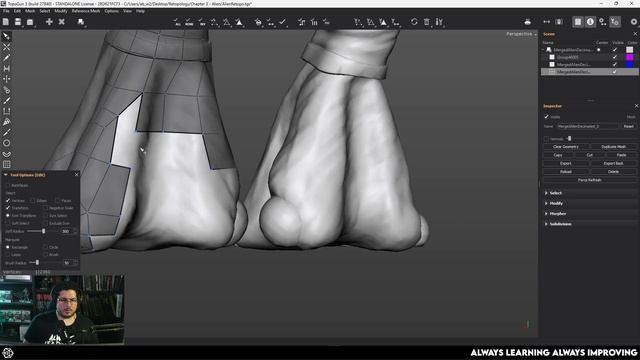Toggle visibility check for the Group row in Scene

pos(615,57)
